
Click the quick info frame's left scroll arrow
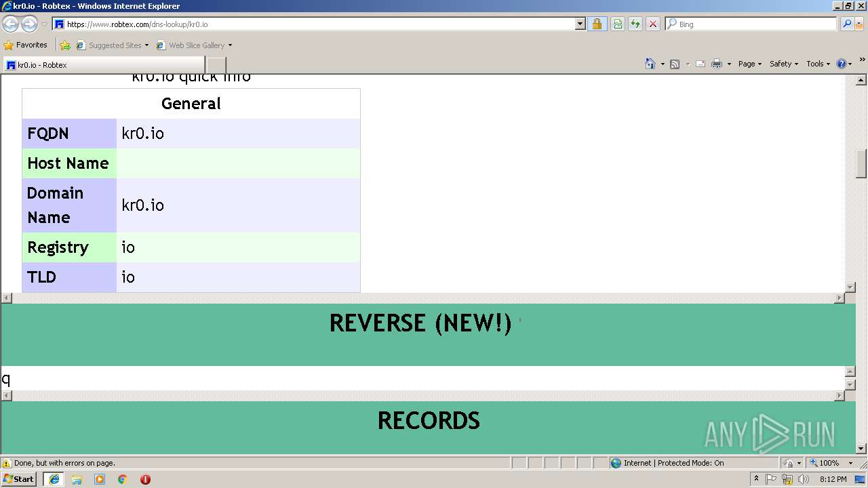click(x=7, y=298)
